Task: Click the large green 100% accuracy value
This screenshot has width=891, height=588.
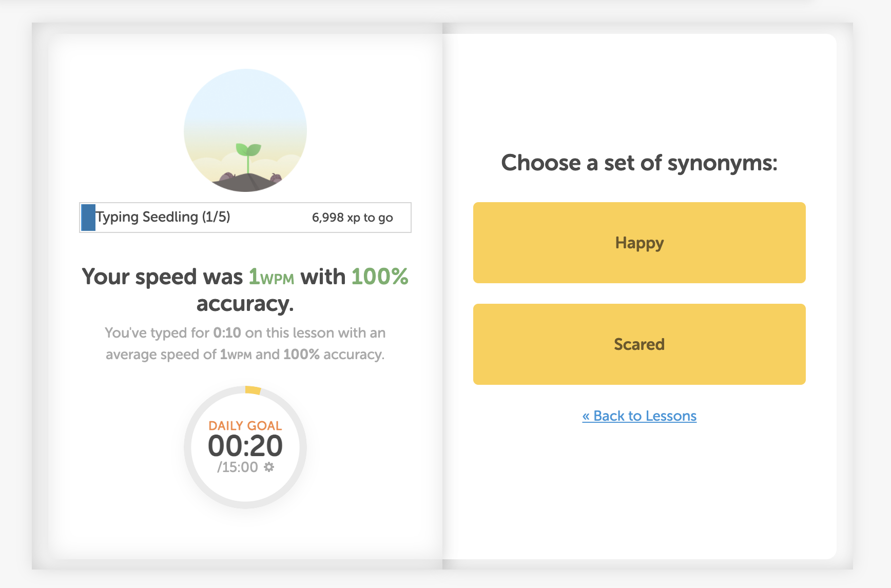Action: coord(380,277)
